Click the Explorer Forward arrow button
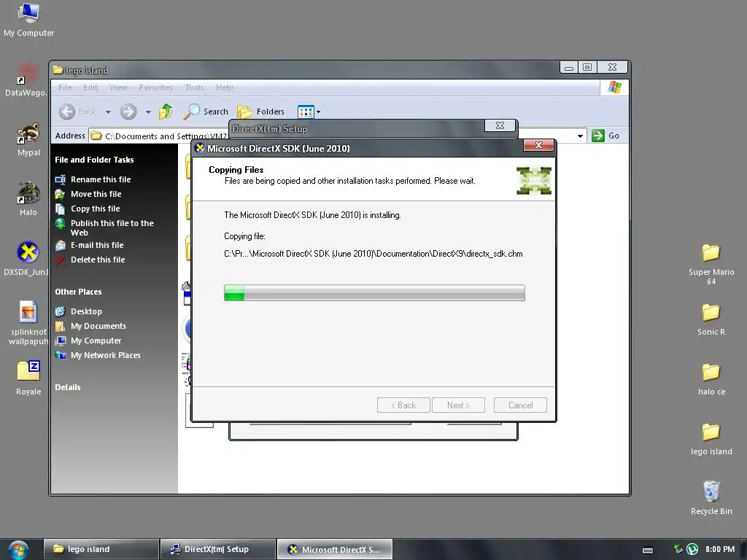Viewport: 747px width, 560px height. coord(128,112)
